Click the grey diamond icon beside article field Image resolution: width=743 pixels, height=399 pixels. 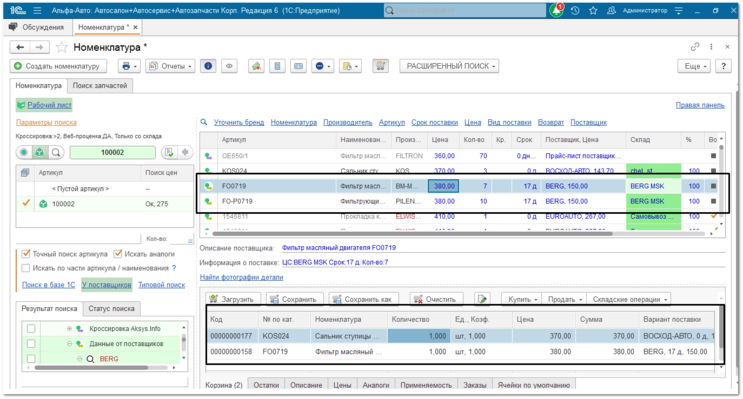185,152
